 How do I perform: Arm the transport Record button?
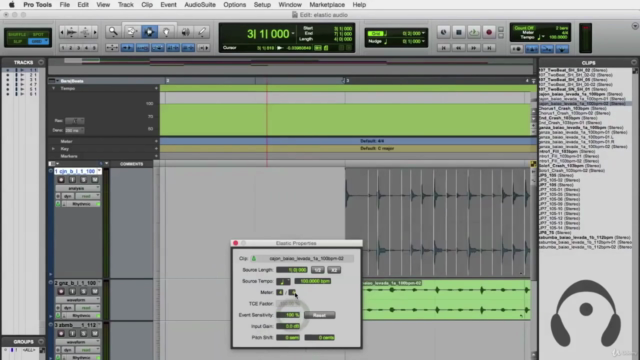click(489, 32)
